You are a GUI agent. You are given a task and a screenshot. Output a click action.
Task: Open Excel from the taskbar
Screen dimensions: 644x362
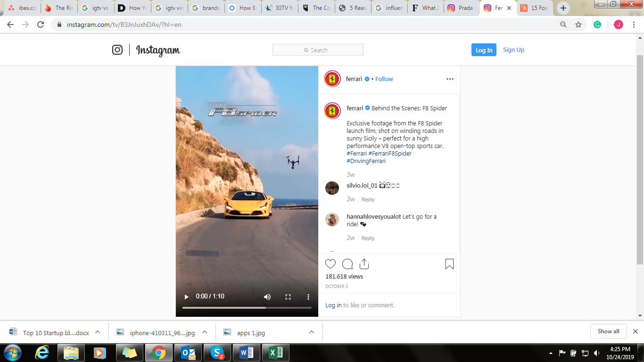coord(276,353)
